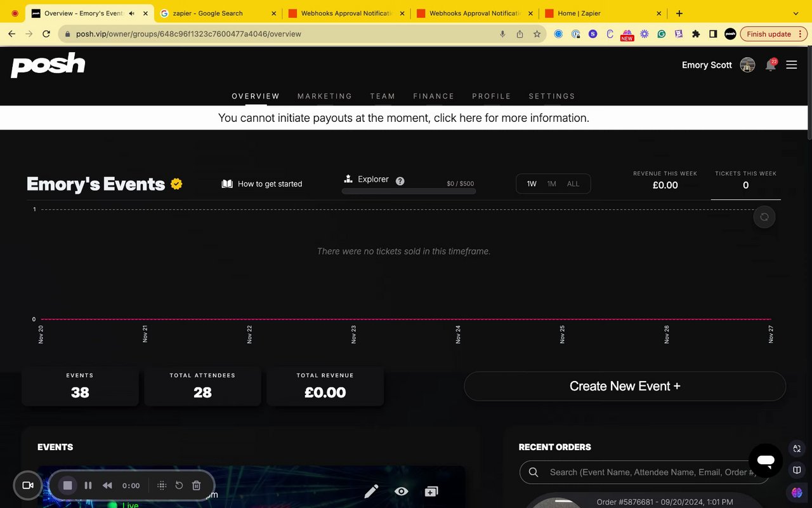Select the ALL timeframe
Image resolution: width=812 pixels, height=508 pixels.
click(x=573, y=184)
